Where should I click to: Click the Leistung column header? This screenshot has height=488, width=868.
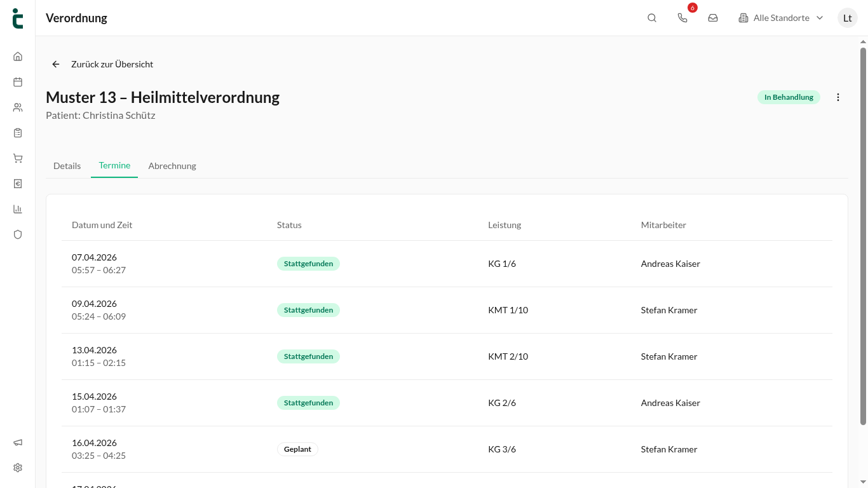(505, 225)
